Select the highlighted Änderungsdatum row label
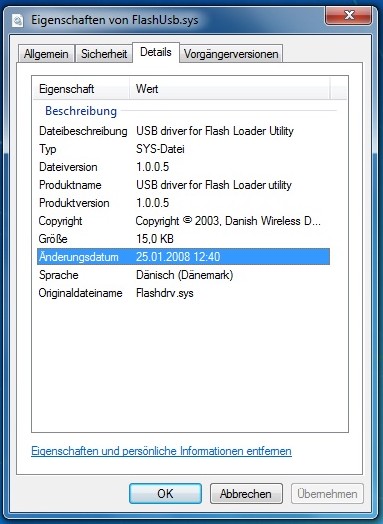The width and height of the screenshot is (383, 524). (79, 257)
